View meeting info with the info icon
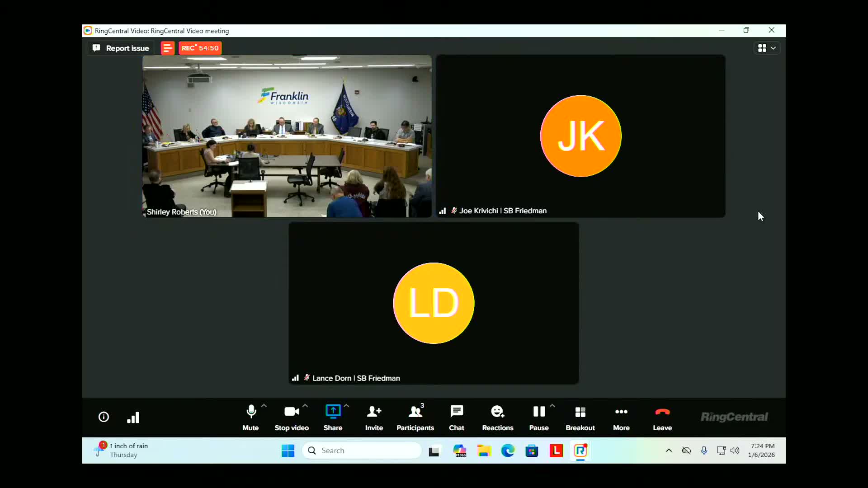 click(x=104, y=417)
